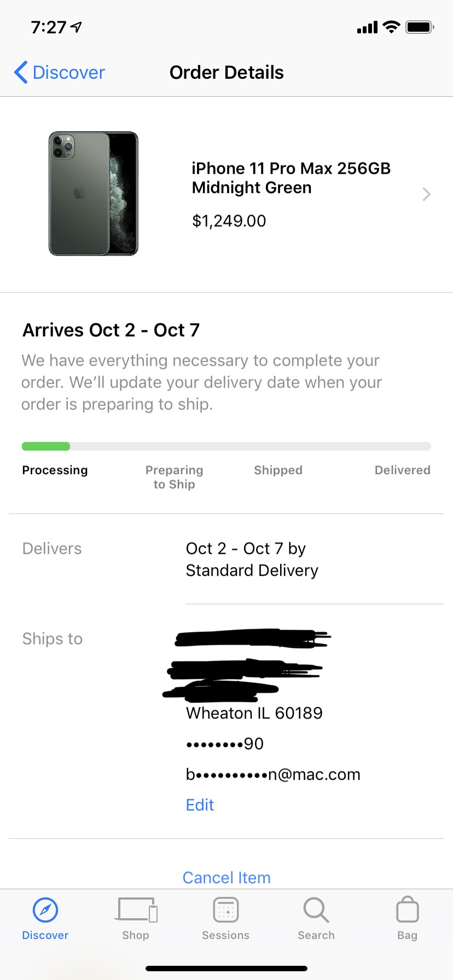This screenshot has height=980, width=453.
Task: Tap the iPhone 11 Pro Max title
Action: pyautogui.click(x=291, y=178)
